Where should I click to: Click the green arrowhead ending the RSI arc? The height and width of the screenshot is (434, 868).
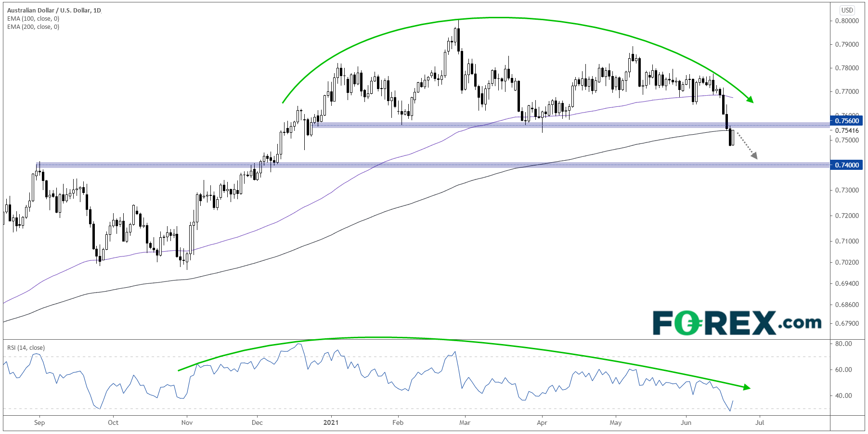click(746, 387)
